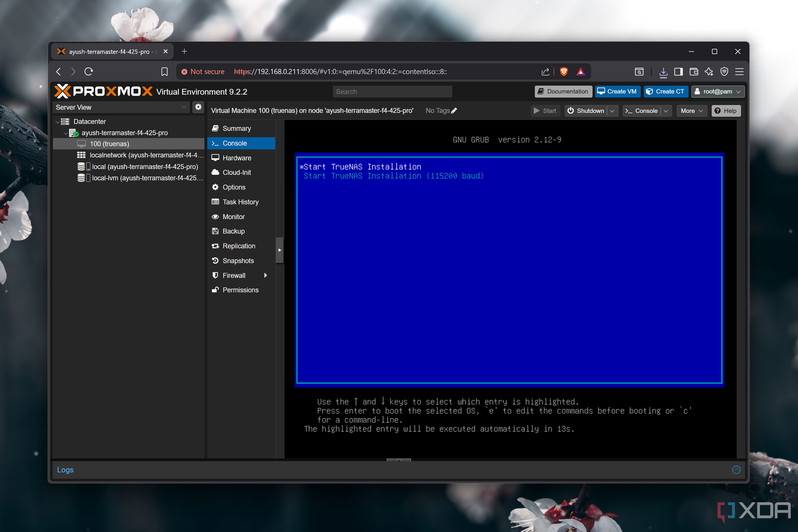Image resolution: width=798 pixels, height=532 pixels.
Task: Expand the Firewall submenu arrow
Action: (x=266, y=275)
